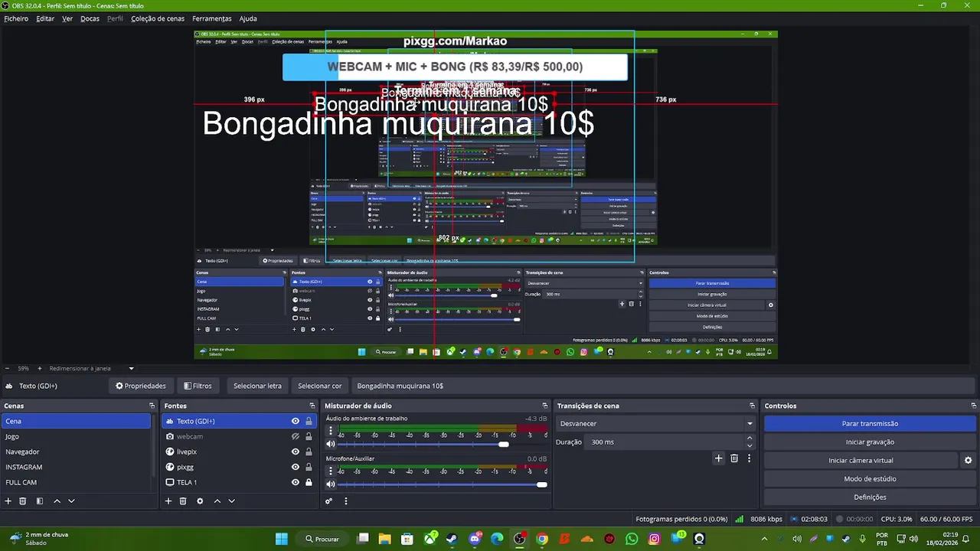Decrease transition duration with the down arrow
The width and height of the screenshot is (980, 551).
[750, 445]
